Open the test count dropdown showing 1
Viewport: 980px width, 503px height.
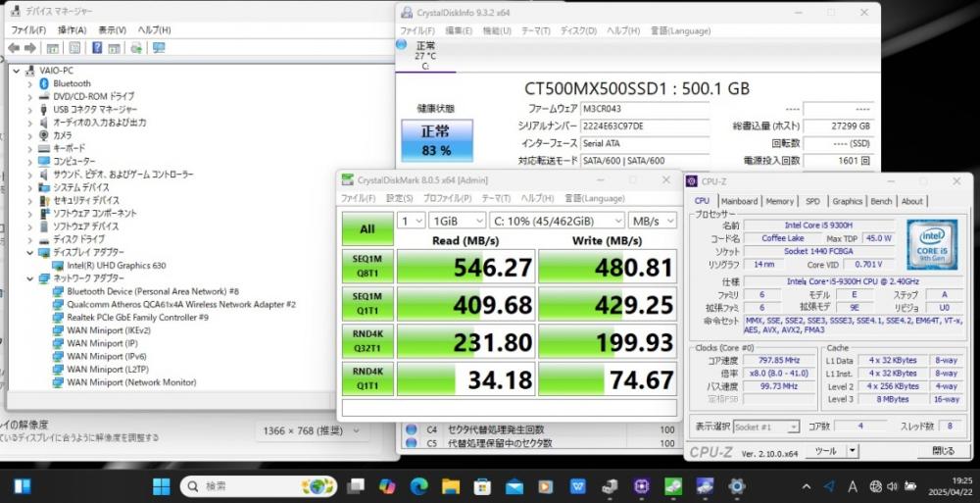click(x=411, y=221)
